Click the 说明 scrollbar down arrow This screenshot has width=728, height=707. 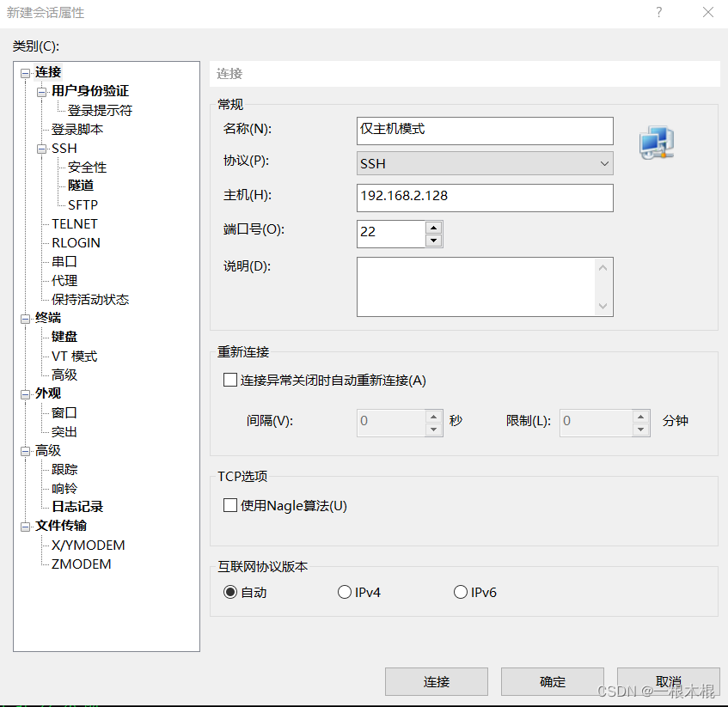[x=603, y=306]
